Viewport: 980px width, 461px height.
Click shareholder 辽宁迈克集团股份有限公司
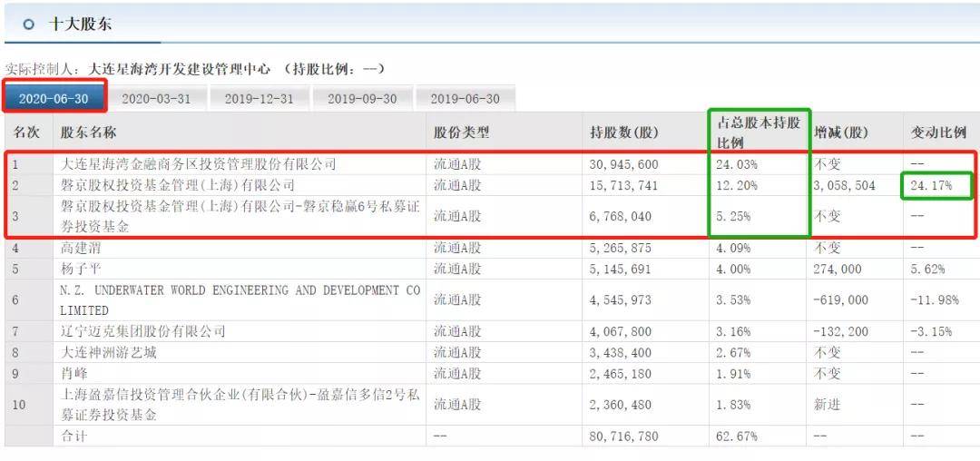tap(142, 331)
